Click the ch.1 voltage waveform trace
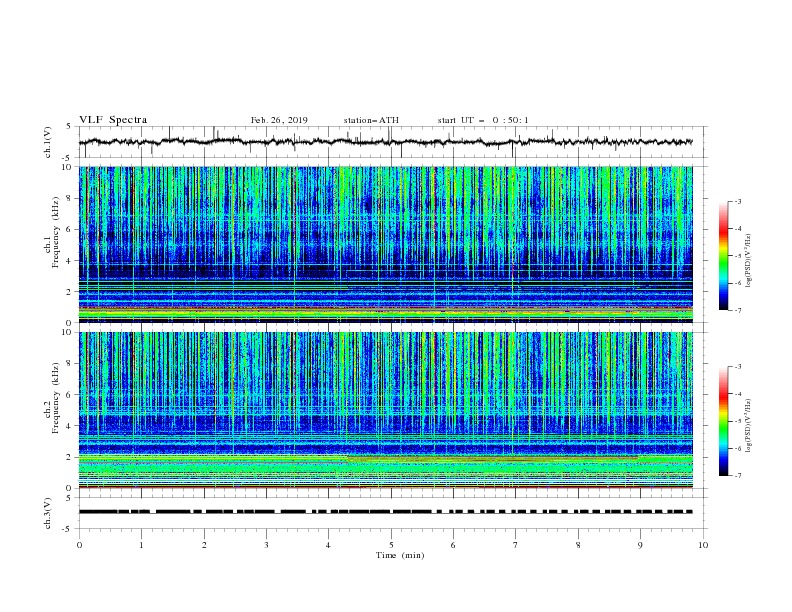 tap(386, 142)
